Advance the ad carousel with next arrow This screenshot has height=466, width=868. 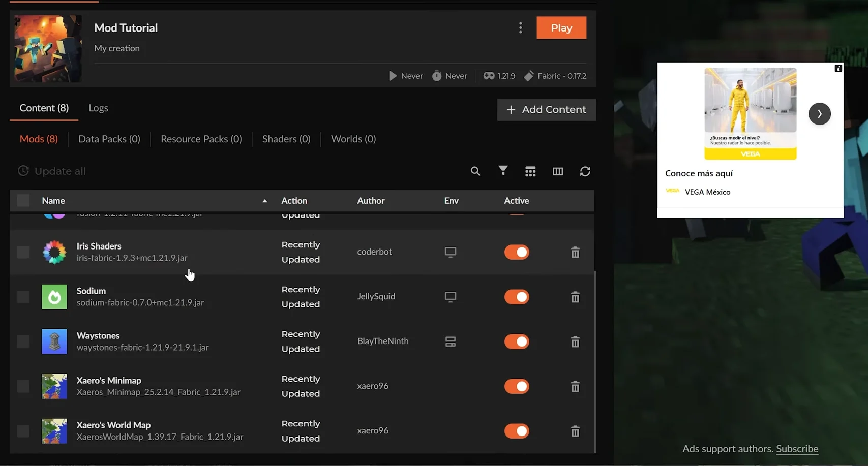[820, 114]
